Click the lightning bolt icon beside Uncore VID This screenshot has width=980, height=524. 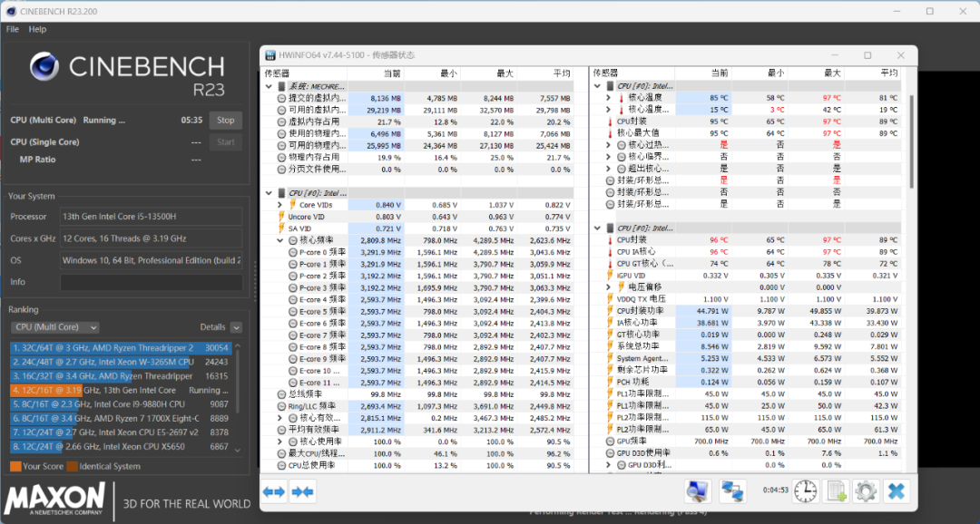pos(282,217)
